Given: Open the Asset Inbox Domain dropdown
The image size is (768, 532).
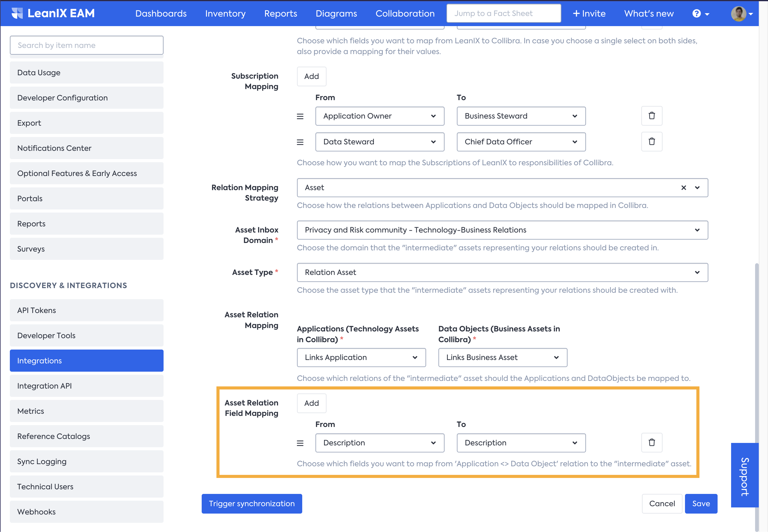Looking at the screenshot, I should (502, 230).
